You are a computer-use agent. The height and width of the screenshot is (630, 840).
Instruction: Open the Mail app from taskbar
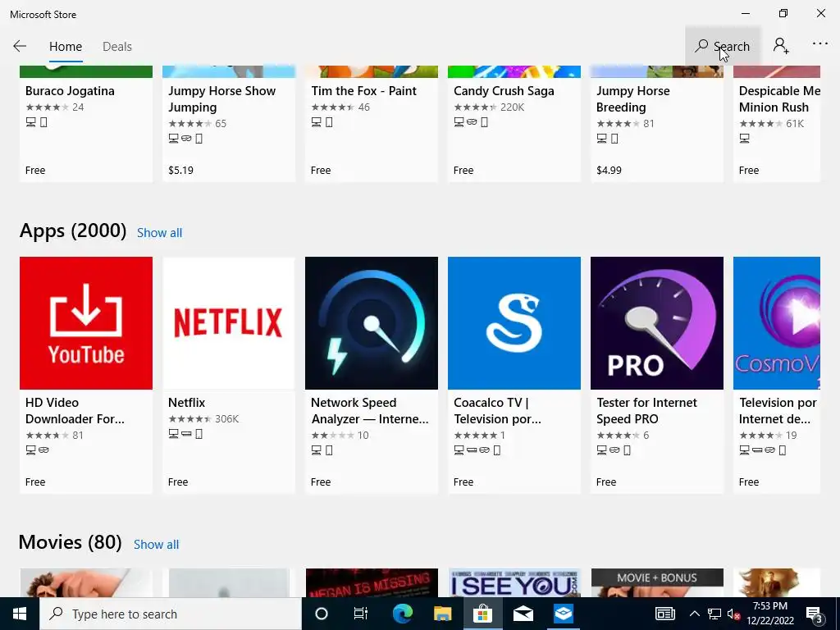tap(523, 614)
